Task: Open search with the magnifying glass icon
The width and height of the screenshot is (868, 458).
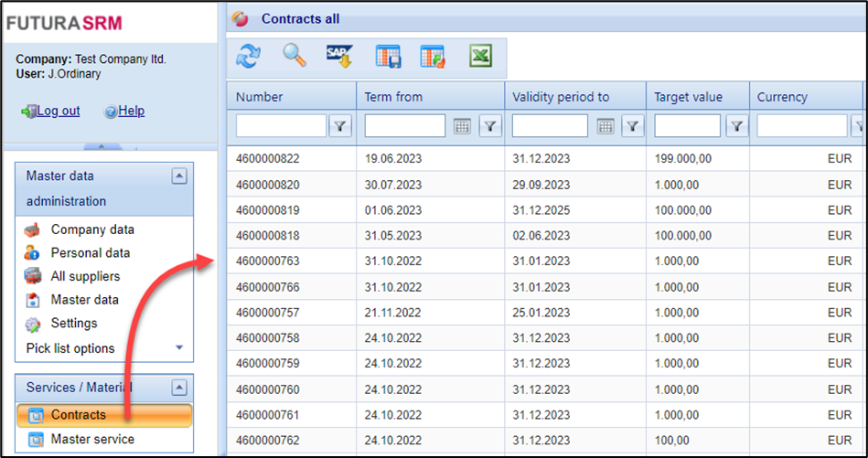Action: (x=294, y=56)
